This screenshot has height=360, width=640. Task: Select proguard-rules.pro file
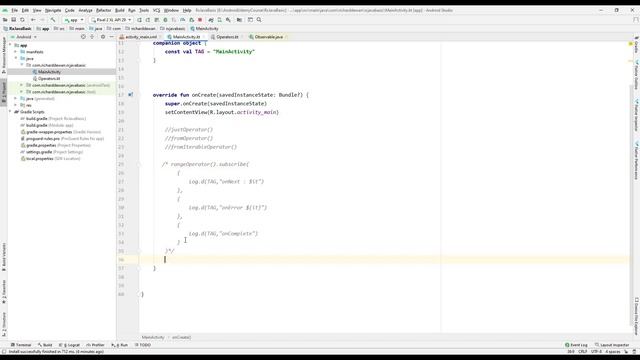[x=62, y=138]
